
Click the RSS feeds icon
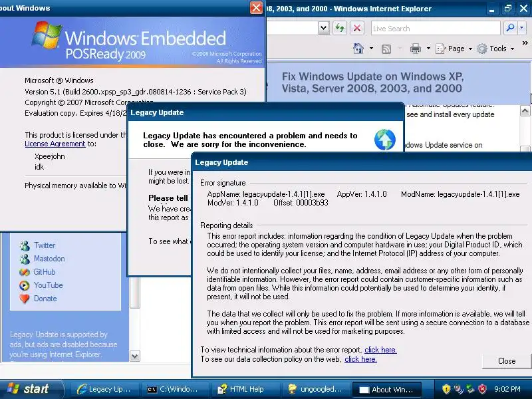click(x=386, y=49)
